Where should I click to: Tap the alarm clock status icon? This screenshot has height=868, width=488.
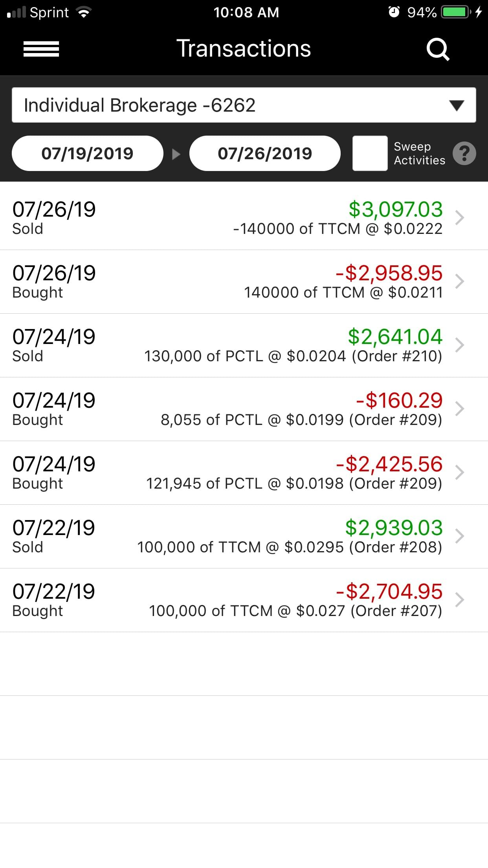(394, 13)
